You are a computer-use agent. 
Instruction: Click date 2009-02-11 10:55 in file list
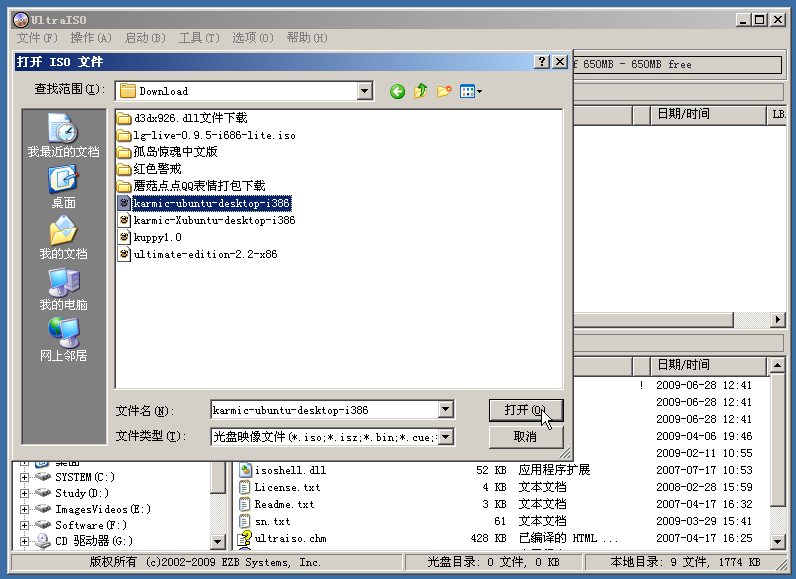[704, 453]
